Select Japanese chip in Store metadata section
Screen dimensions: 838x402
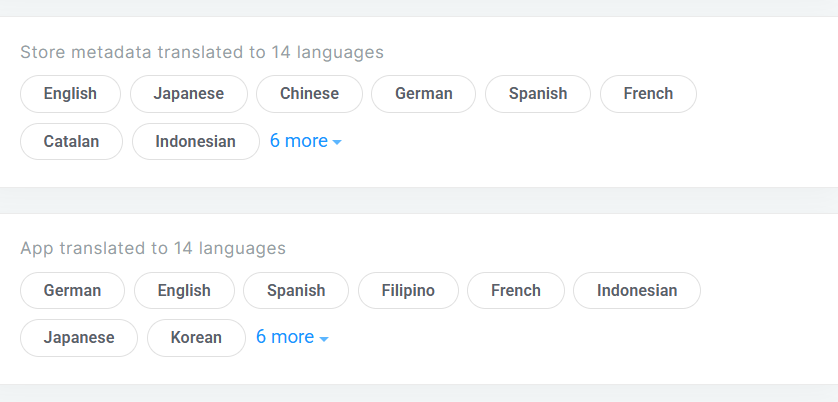pos(188,94)
